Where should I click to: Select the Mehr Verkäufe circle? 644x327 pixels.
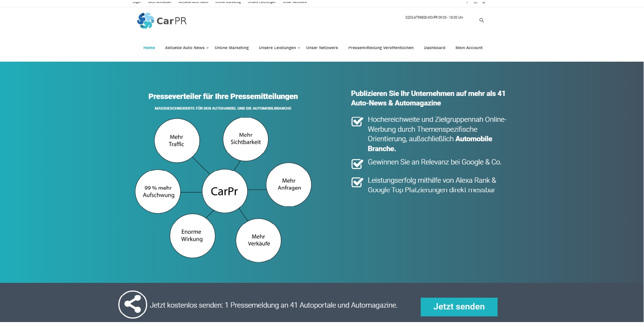point(259,240)
